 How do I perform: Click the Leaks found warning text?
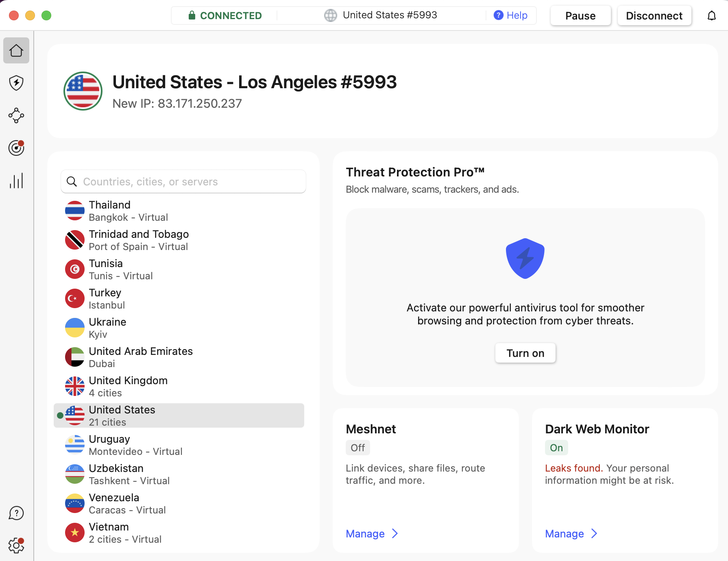click(573, 468)
